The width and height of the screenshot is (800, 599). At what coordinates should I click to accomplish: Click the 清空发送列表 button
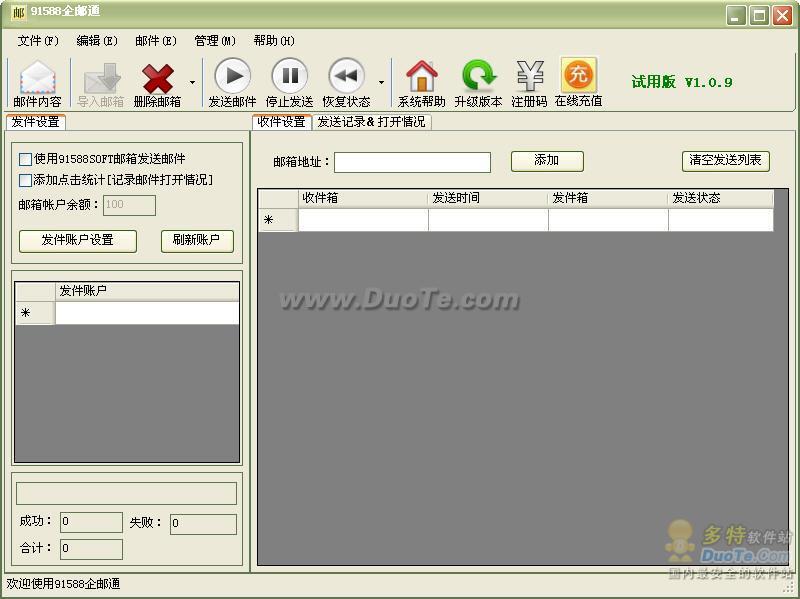pos(725,161)
